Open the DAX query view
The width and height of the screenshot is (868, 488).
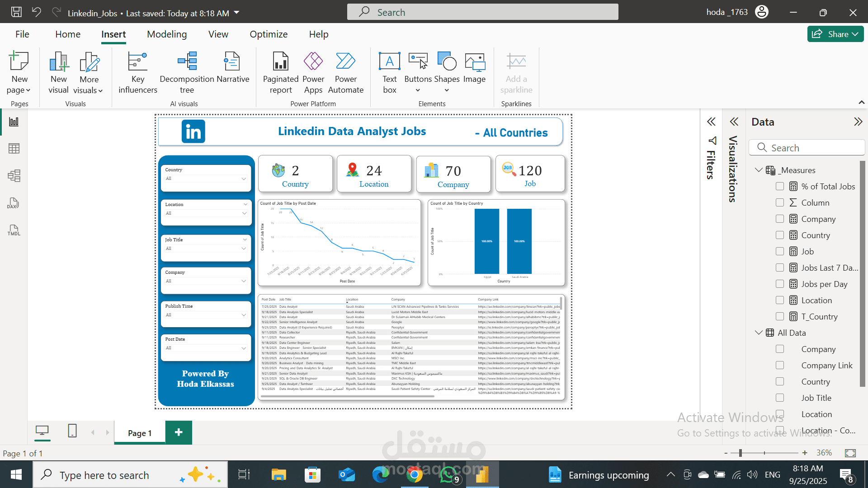[x=14, y=203]
